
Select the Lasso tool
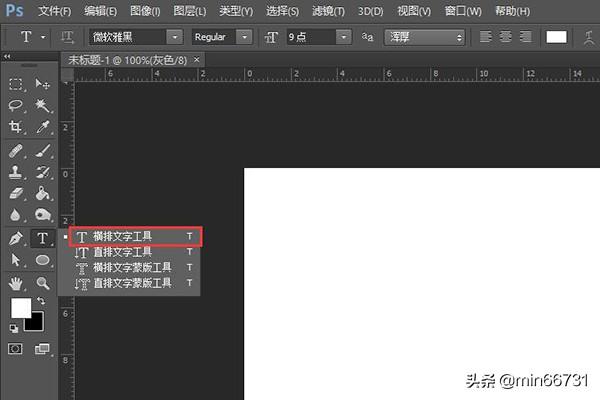pyautogui.click(x=15, y=105)
